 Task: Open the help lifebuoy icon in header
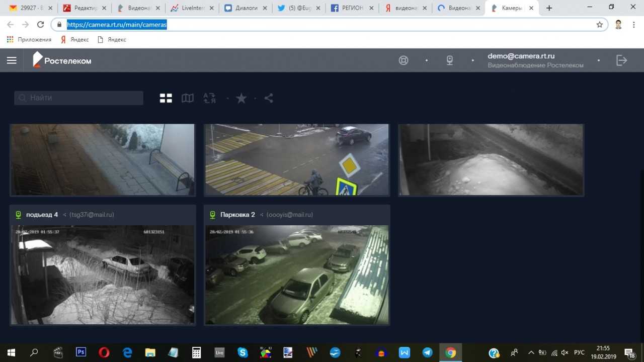404,60
